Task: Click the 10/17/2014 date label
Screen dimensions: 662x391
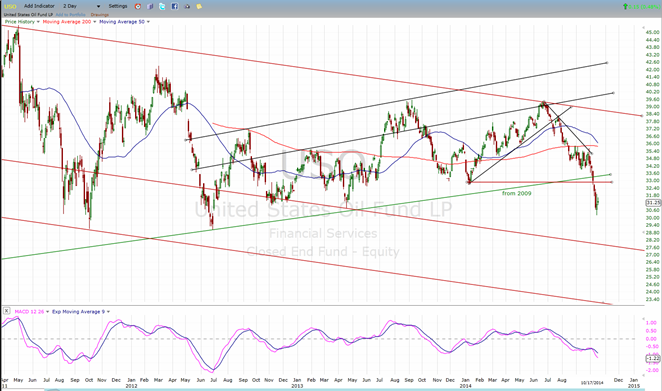Action: click(591, 383)
